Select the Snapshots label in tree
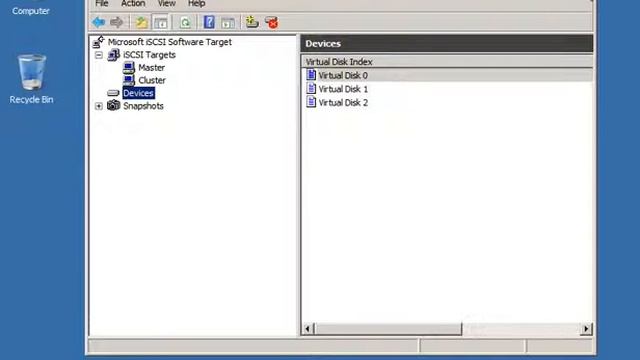The width and height of the screenshot is (640, 360). (143, 106)
